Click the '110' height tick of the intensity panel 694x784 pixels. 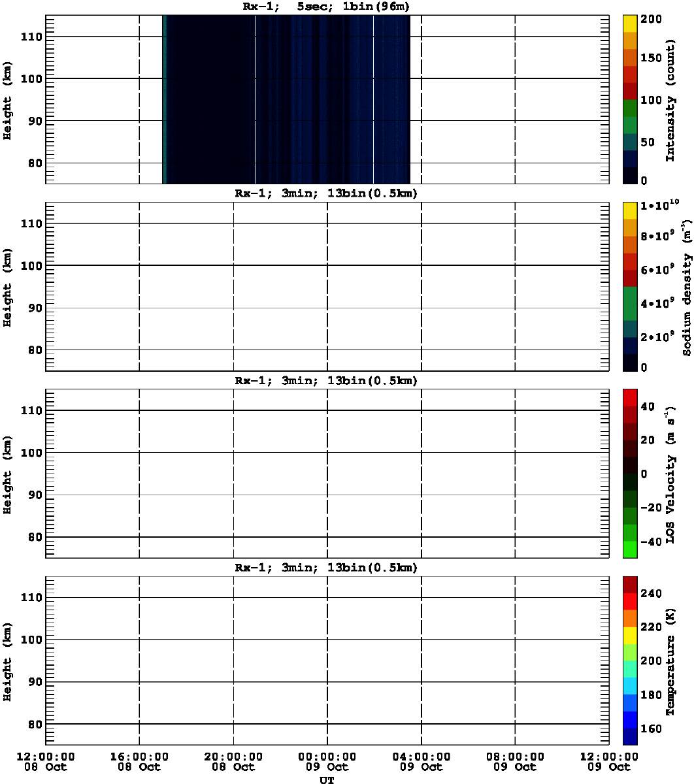coord(33,37)
